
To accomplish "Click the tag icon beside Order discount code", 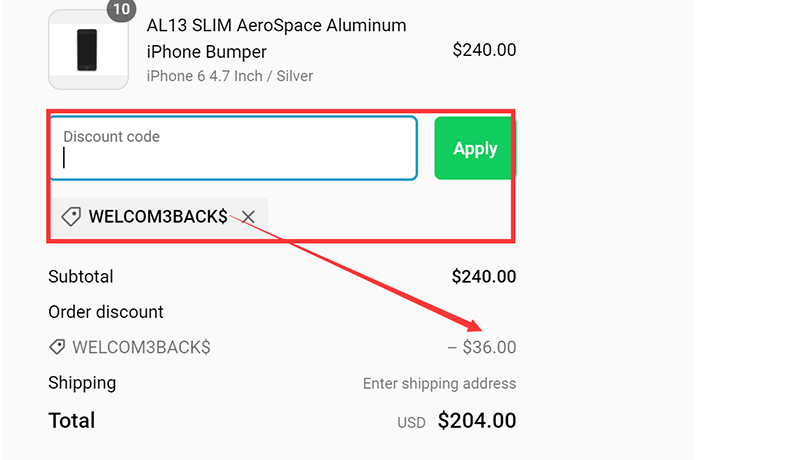I will click(58, 347).
